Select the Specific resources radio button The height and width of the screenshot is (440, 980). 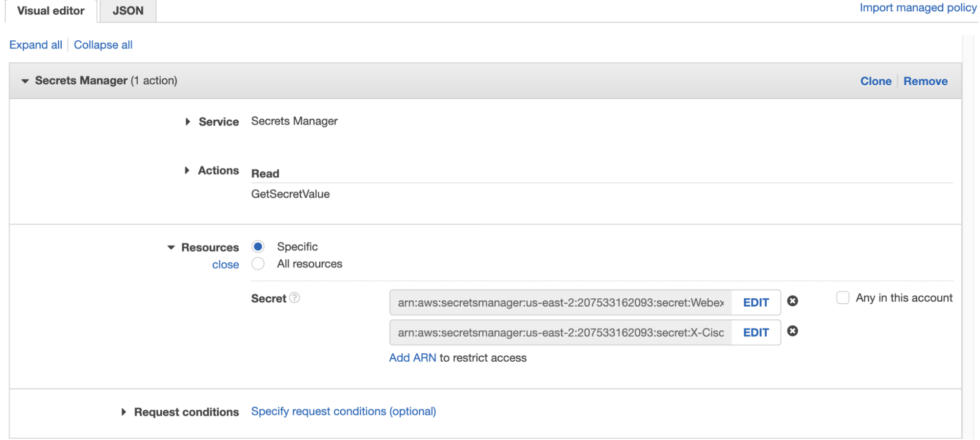258,246
